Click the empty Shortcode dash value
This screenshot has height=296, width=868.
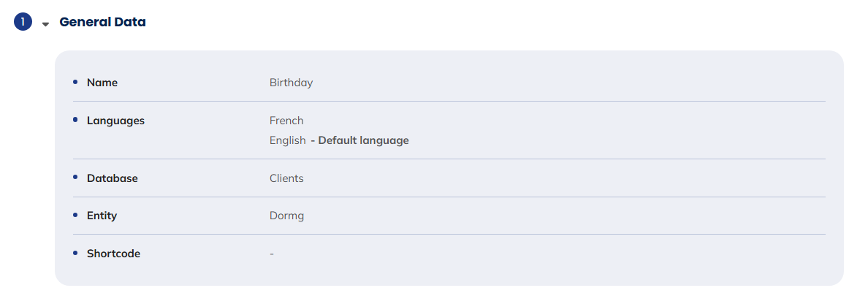272,254
